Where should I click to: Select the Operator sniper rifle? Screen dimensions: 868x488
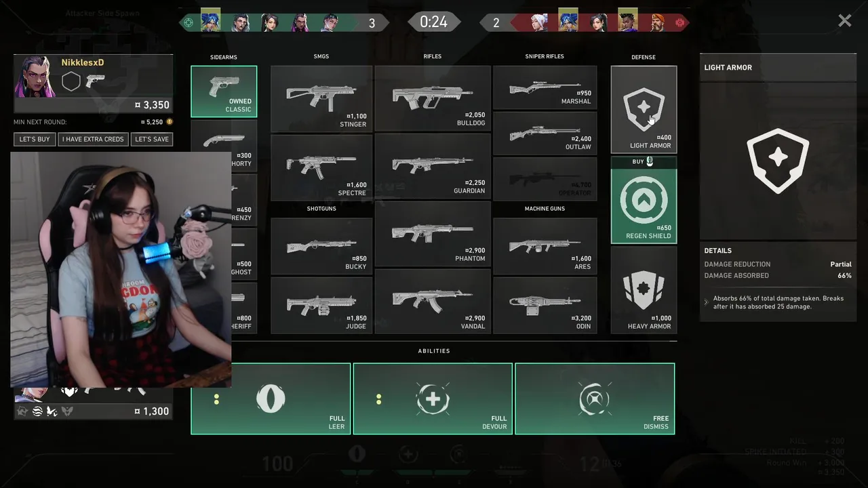[x=545, y=179]
